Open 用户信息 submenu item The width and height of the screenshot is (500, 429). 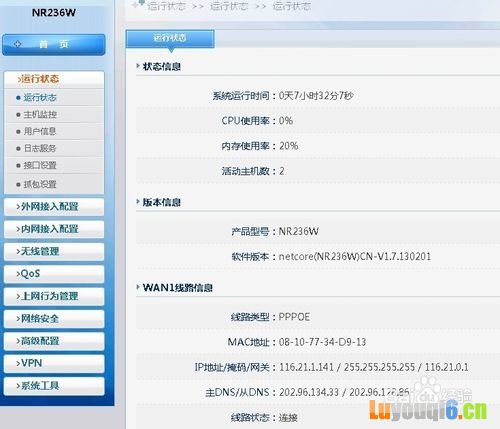tap(54, 131)
